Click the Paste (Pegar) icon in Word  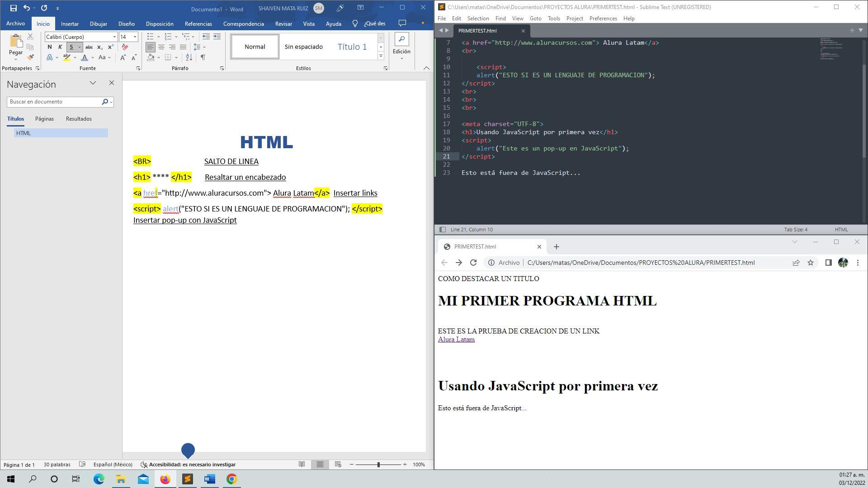pos(16,42)
